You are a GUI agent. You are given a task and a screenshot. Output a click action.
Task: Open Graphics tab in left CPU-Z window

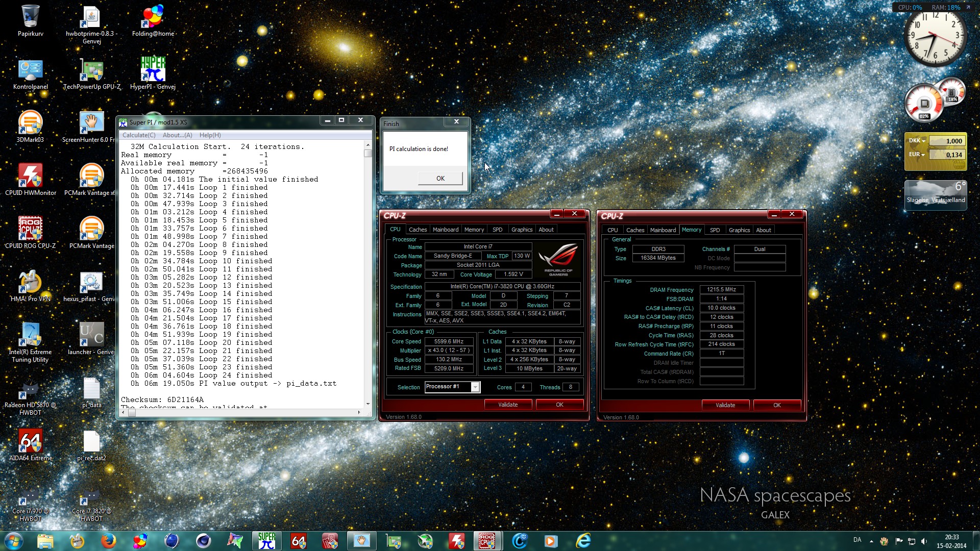[522, 230]
